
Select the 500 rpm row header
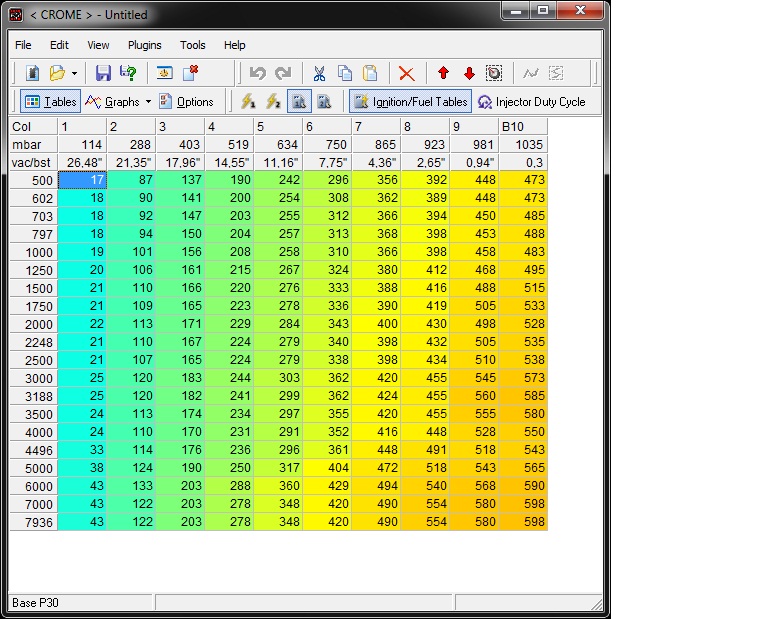(x=34, y=180)
